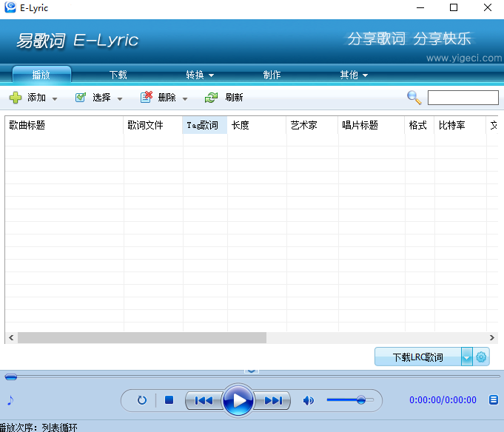Expand the Delete dropdown arrow
This screenshot has height=432, width=504.
185,98
